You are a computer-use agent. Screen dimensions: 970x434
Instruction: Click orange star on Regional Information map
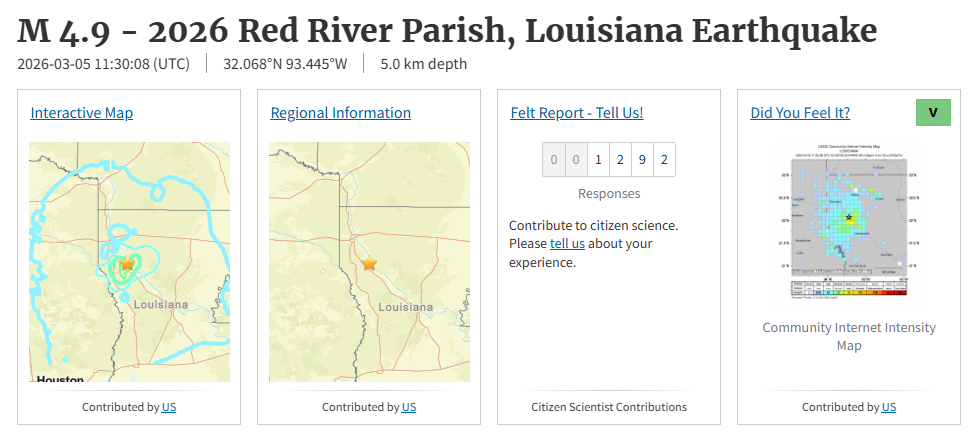click(369, 263)
